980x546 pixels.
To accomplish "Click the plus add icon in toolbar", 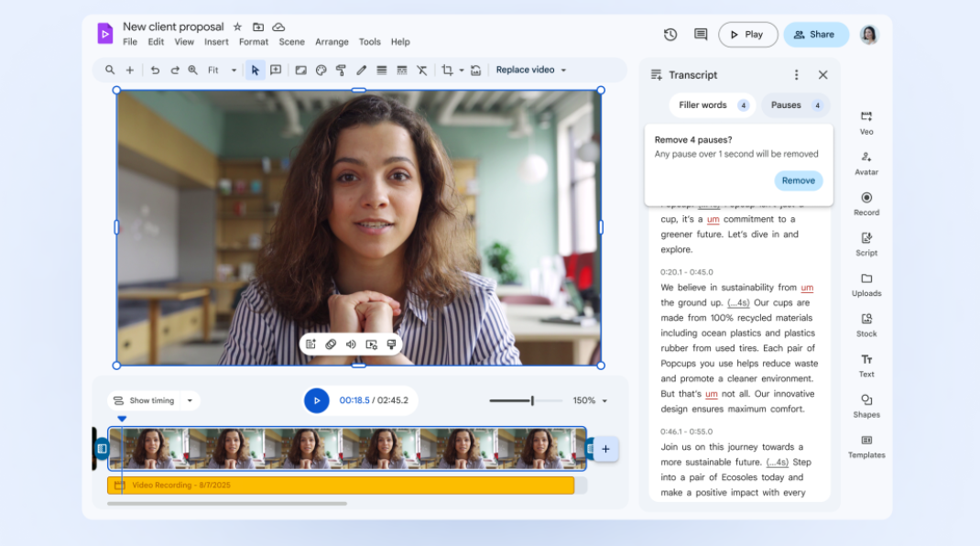I will pyautogui.click(x=130, y=70).
